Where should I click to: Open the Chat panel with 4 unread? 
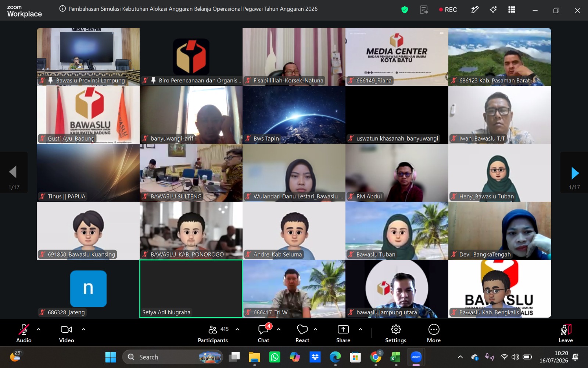[x=263, y=333]
